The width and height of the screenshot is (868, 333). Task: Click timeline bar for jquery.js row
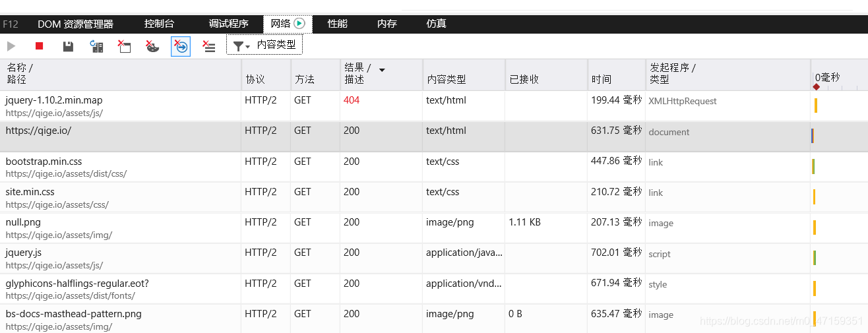point(815,257)
